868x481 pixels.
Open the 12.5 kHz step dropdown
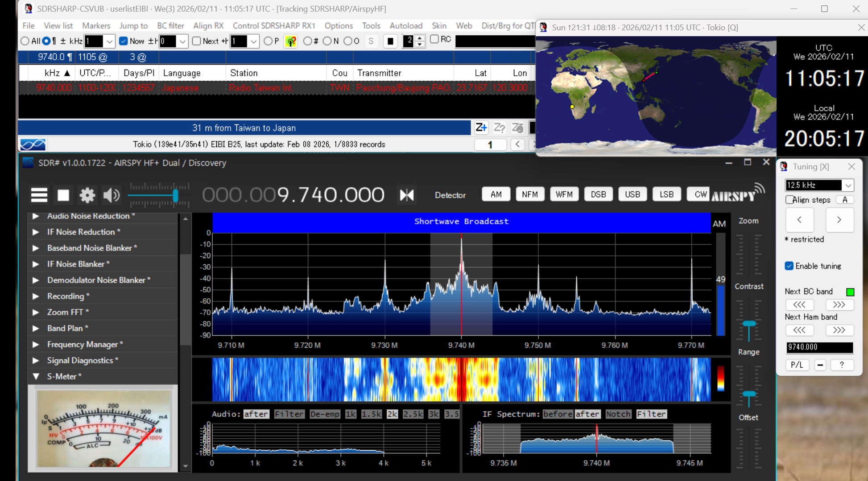848,185
